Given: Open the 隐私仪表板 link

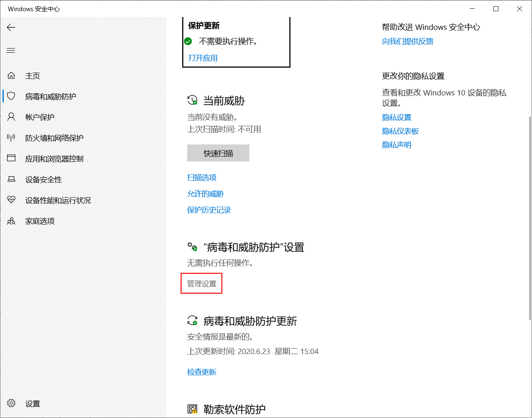Looking at the screenshot, I should point(400,131).
